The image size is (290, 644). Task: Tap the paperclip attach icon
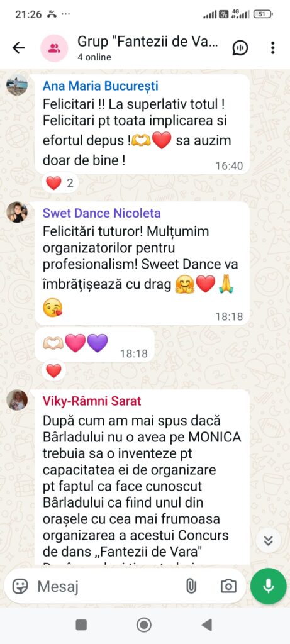(x=191, y=586)
